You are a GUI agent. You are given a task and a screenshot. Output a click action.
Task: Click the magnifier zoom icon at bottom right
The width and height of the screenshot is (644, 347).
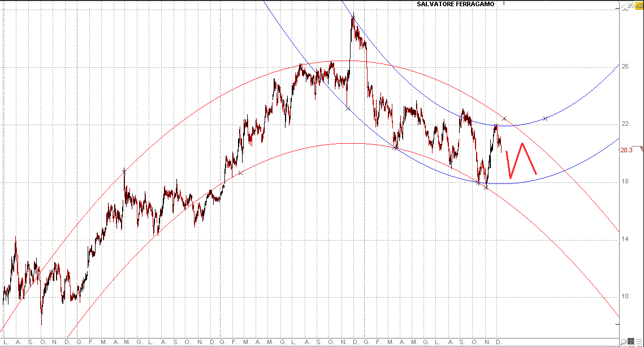(x=623, y=341)
